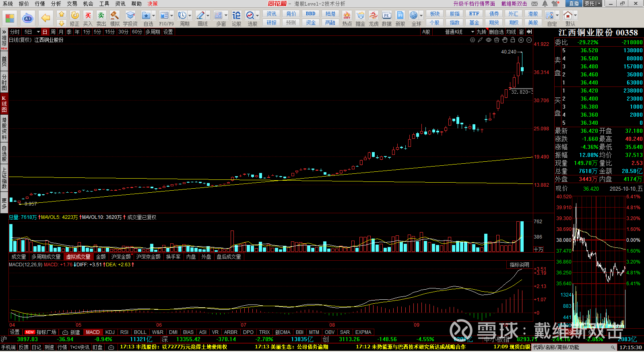The height and width of the screenshot is (352, 644).
Task: Switch to 换手率 volume tab
Action: coord(173,257)
